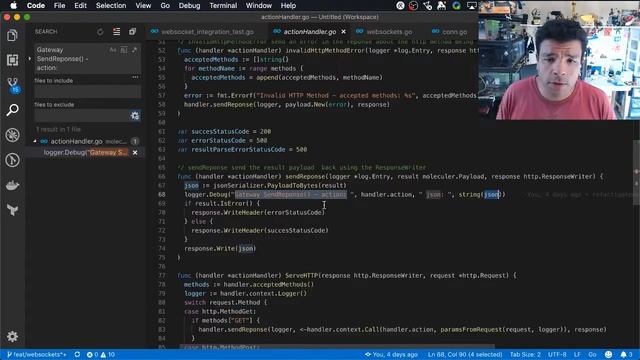
Task: Collapse the actionHandler.go result group
Action: click(35, 141)
